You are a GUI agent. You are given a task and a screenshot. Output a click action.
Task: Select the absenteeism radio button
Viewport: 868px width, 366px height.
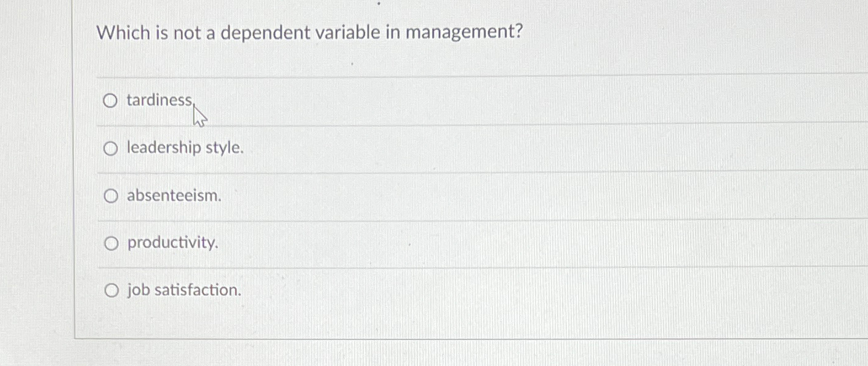coord(111,196)
